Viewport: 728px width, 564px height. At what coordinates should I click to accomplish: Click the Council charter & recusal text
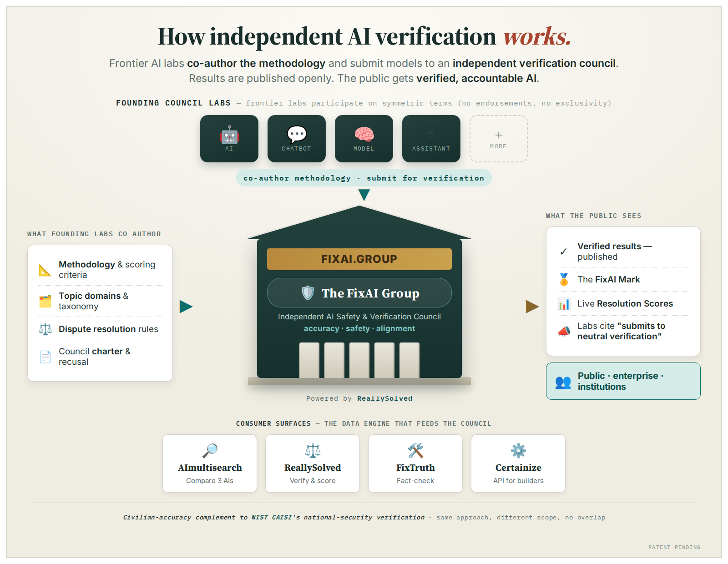coord(95,357)
